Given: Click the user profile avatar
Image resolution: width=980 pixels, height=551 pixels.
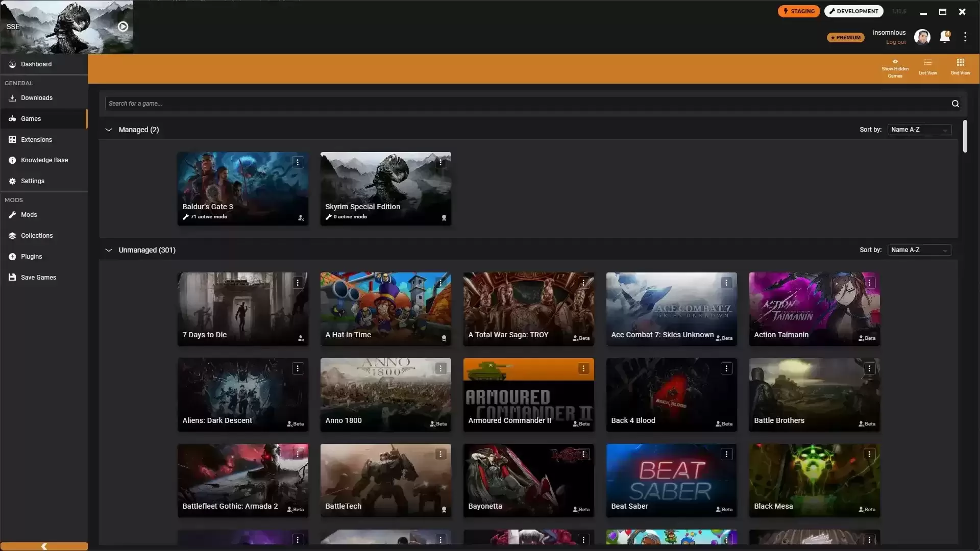Looking at the screenshot, I should (922, 37).
